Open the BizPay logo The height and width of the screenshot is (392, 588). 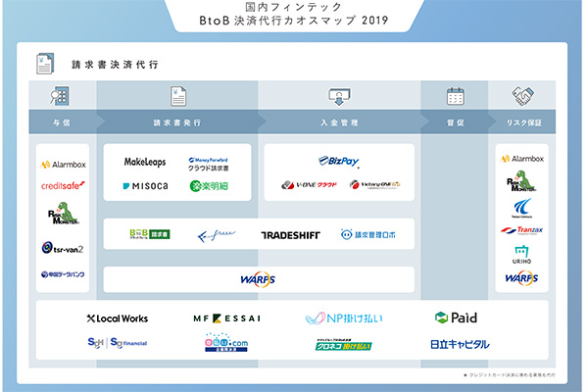pyautogui.click(x=339, y=162)
